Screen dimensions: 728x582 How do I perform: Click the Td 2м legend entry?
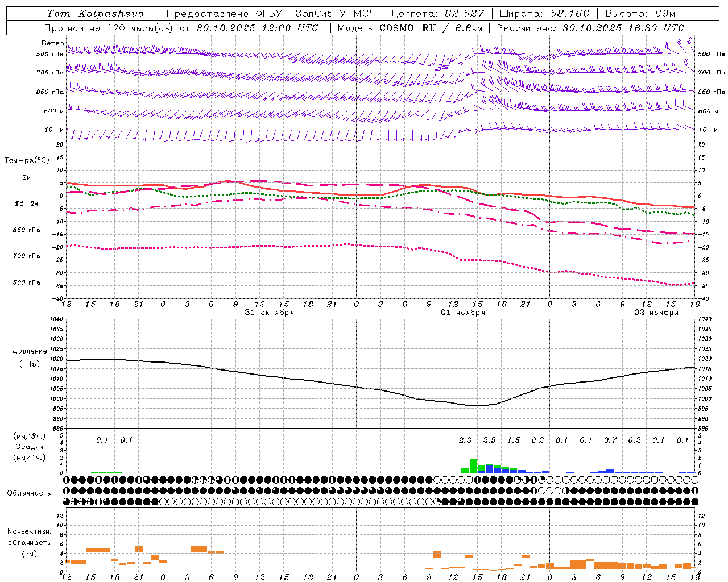tap(27, 203)
